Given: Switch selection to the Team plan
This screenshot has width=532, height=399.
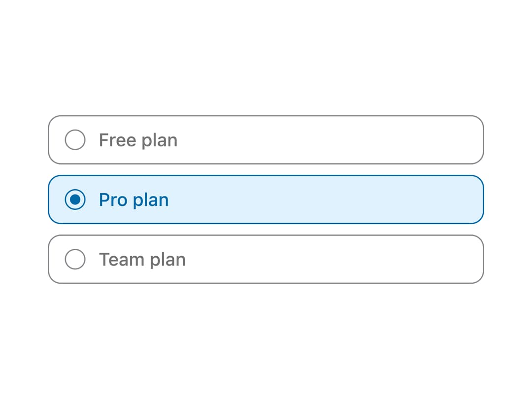Looking at the screenshot, I should tap(75, 259).
